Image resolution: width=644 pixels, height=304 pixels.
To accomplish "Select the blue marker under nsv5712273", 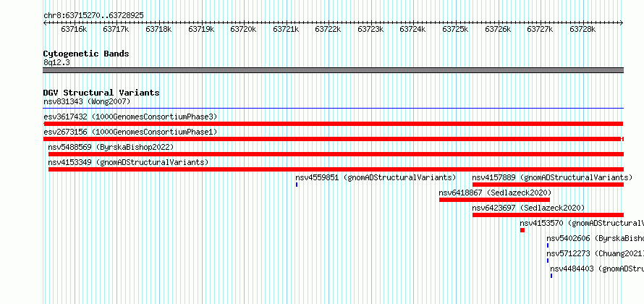I will [x=548, y=261].
